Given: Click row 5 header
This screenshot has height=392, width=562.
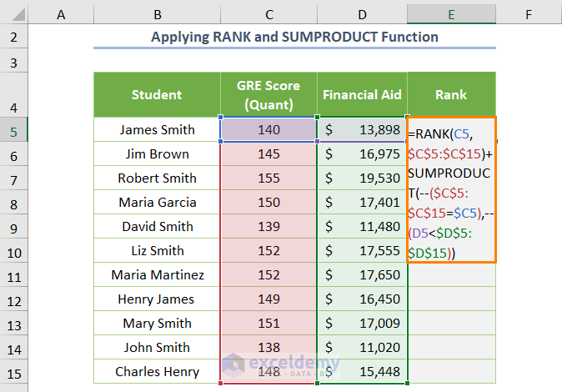Looking at the screenshot, I should click(x=14, y=130).
